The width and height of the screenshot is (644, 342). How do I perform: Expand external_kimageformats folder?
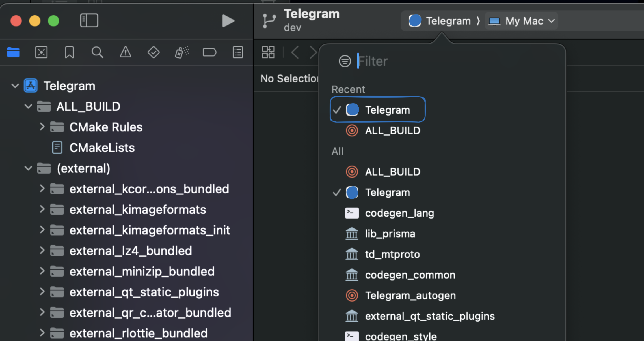(x=42, y=210)
